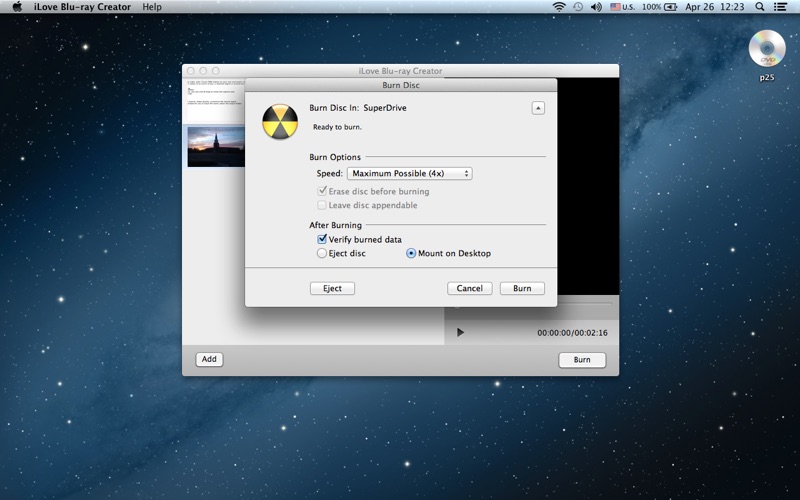Click the Ready to burn status text
This screenshot has width=800, height=500.
click(337, 127)
